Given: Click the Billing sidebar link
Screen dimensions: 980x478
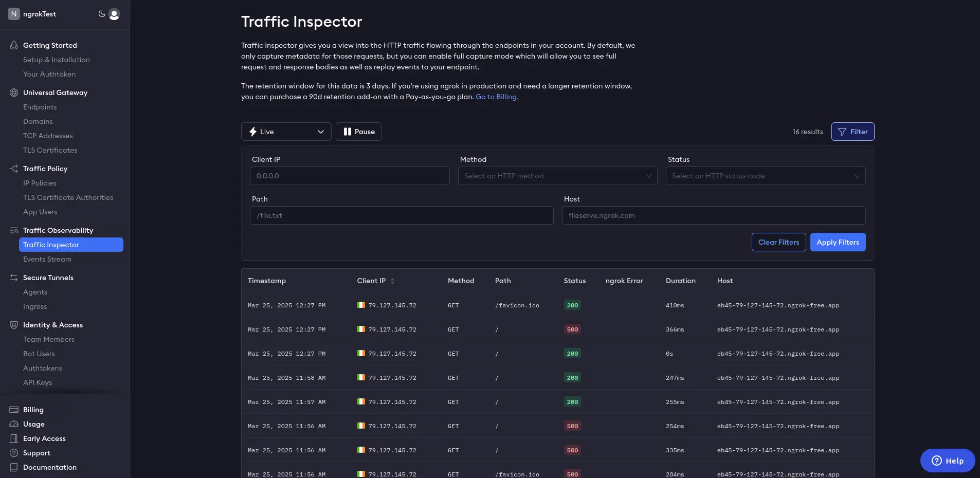Looking at the screenshot, I should pyautogui.click(x=33, y=410).
